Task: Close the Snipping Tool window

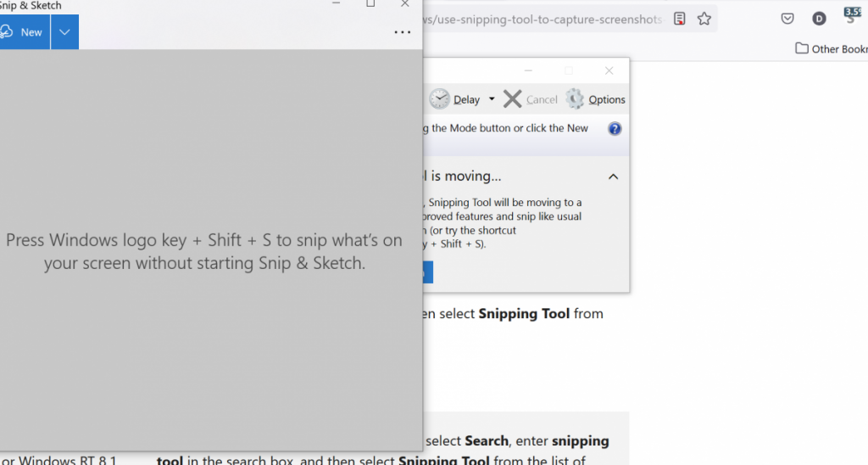Action: click(x=609, y=70)
